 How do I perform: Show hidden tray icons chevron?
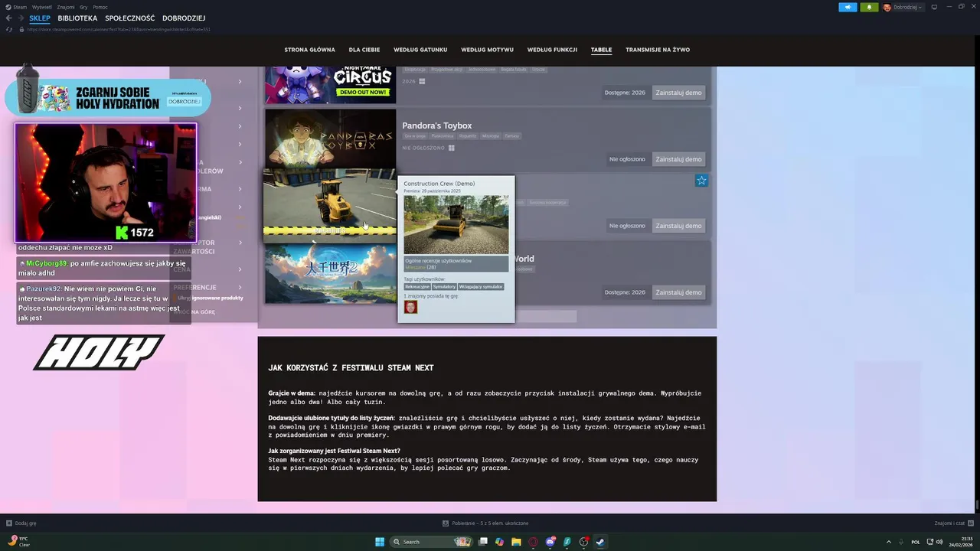point(889,542)
